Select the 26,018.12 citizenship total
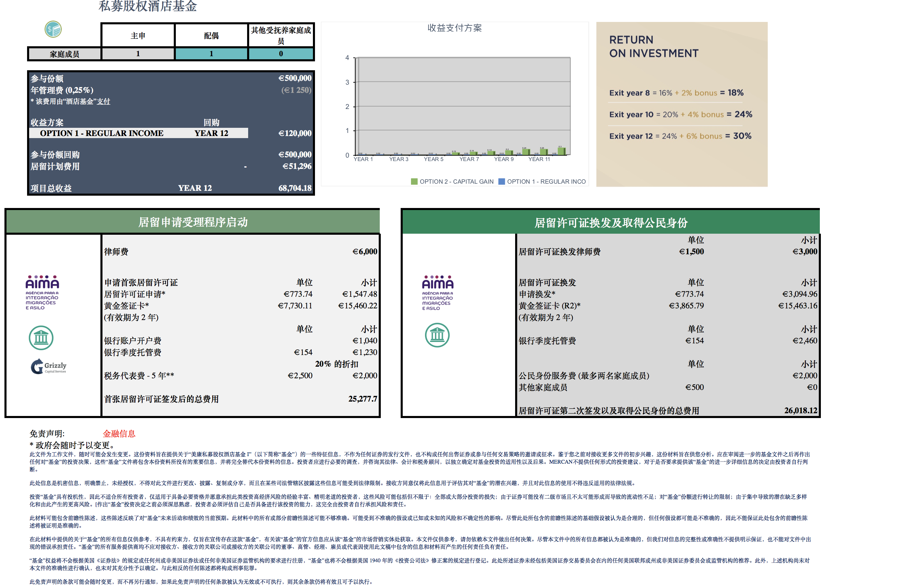The width and height of the screenshot is (911, 588). [801, 411]
